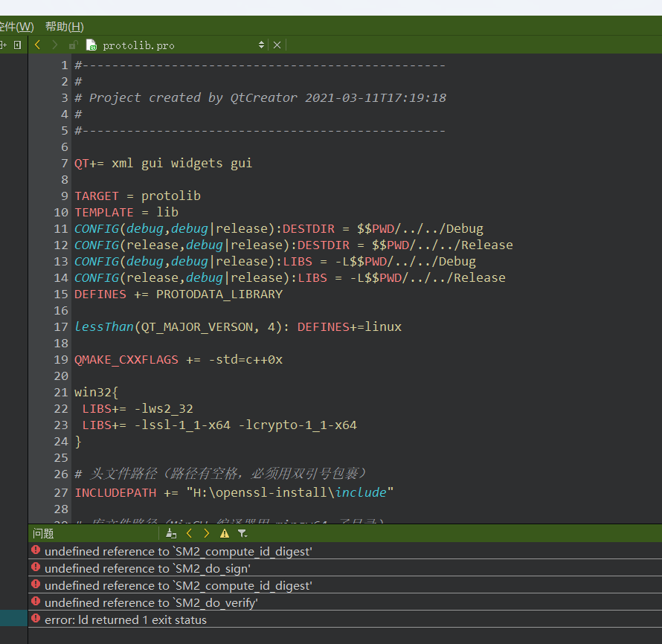
Task: Click the 'DEFINES += PROTODATA_LIBRARY' line
Action: (179, 294)
